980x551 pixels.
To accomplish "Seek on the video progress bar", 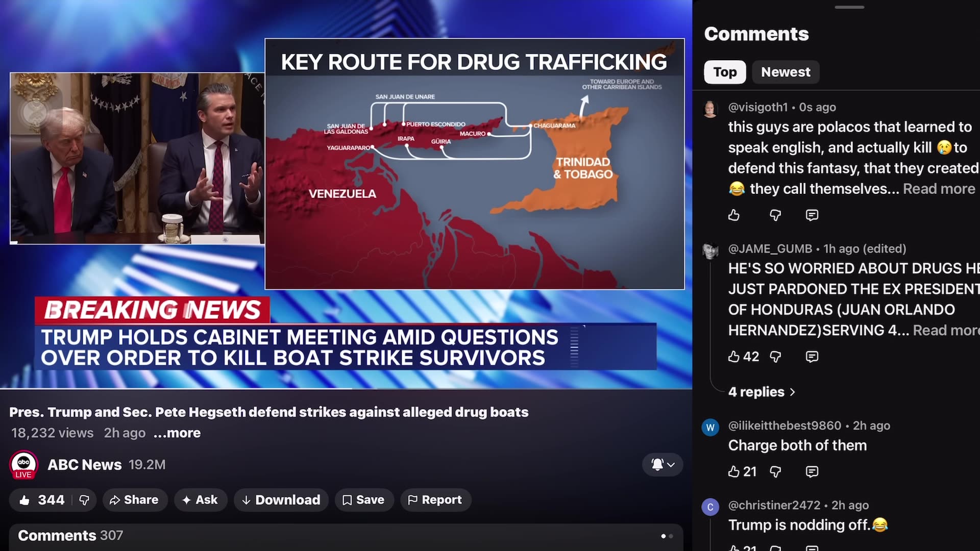I will [x=346, y=389].
